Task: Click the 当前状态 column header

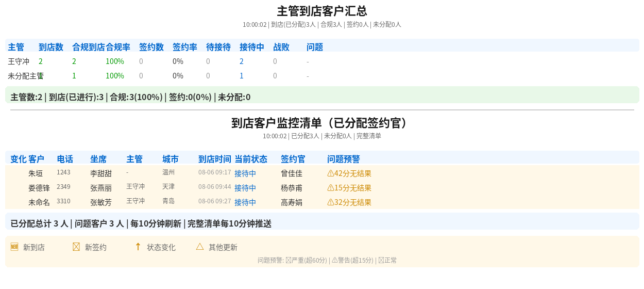Action: (251, 159)
